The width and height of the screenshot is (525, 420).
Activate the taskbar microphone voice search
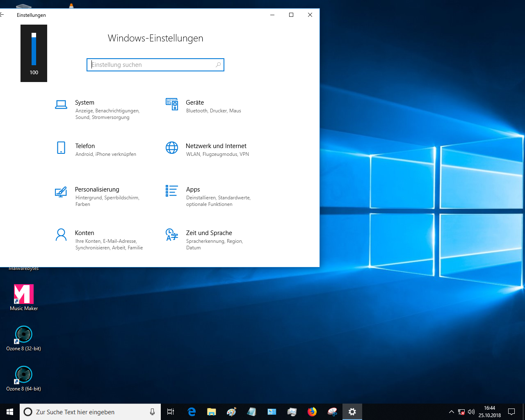click(153, 412)
